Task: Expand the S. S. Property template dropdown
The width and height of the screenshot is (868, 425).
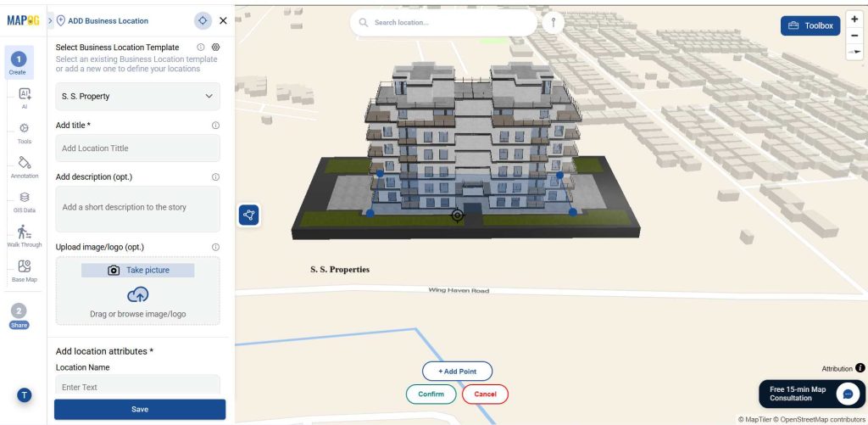Action: coord(138,97)
